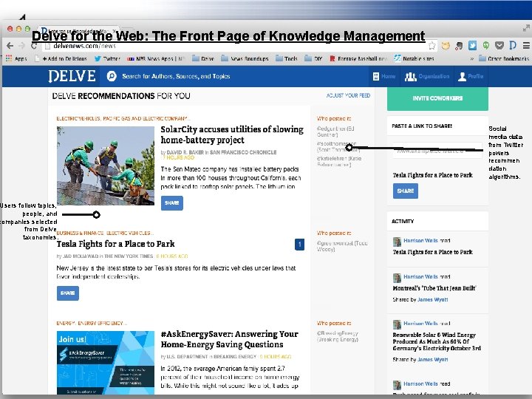Click the Business & Finance topic tag
Screen dimensions: 532x399
(x=80, y=233)
